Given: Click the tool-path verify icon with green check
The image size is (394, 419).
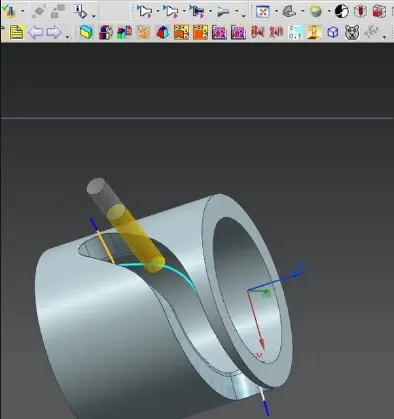Looking at the screenshot, I should pyautogui.click(x=9, y=11).
